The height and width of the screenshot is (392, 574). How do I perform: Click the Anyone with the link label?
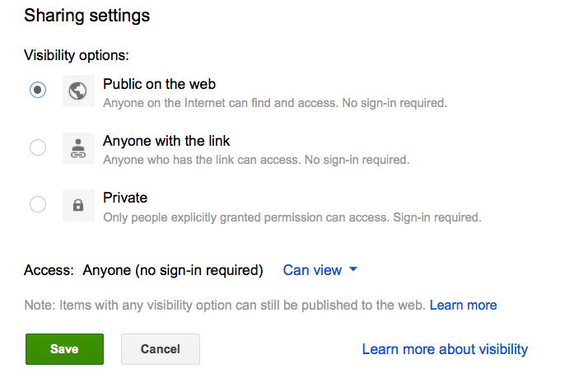pyautogui.click(x=166, y=141)
